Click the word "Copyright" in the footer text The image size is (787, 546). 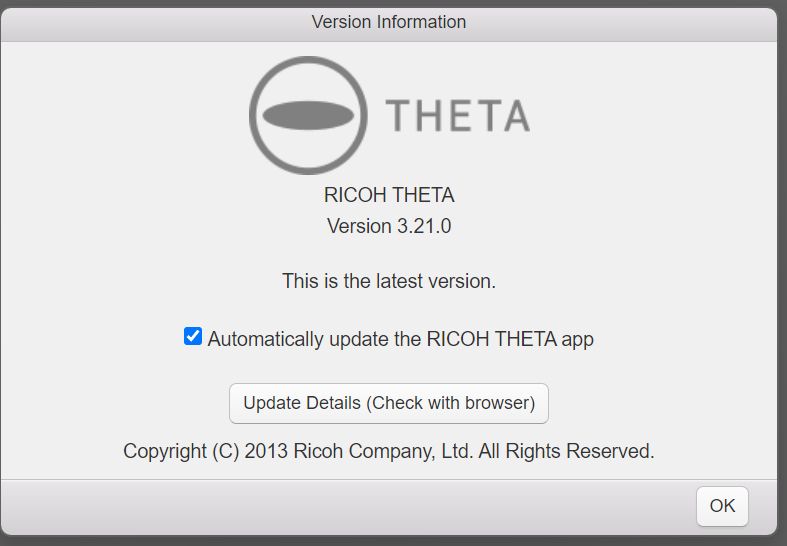(x=165, y=451)
